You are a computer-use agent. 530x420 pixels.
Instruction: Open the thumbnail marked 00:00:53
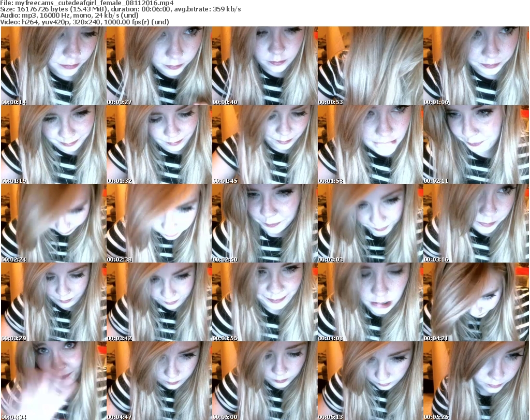point(370,66)
